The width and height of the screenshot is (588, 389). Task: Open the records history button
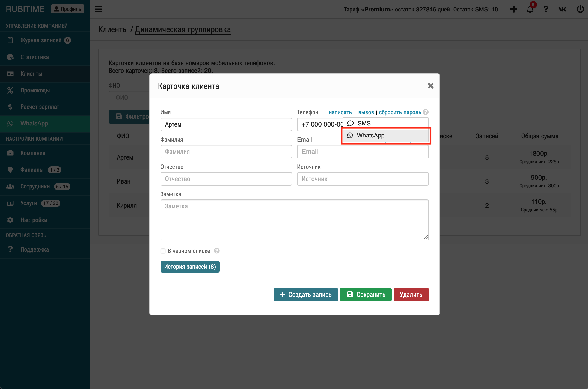[190, 267]
